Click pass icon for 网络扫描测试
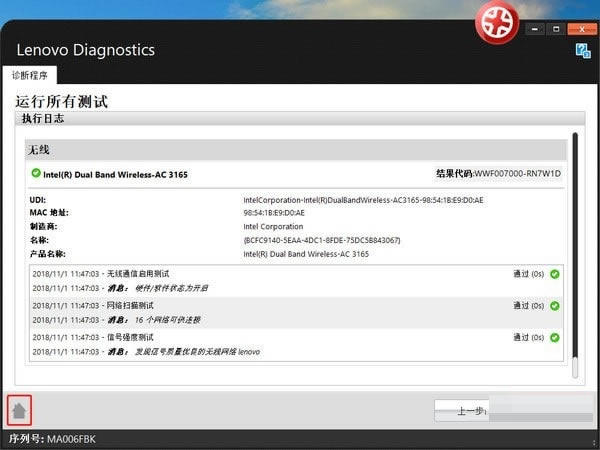 point(555,306)
